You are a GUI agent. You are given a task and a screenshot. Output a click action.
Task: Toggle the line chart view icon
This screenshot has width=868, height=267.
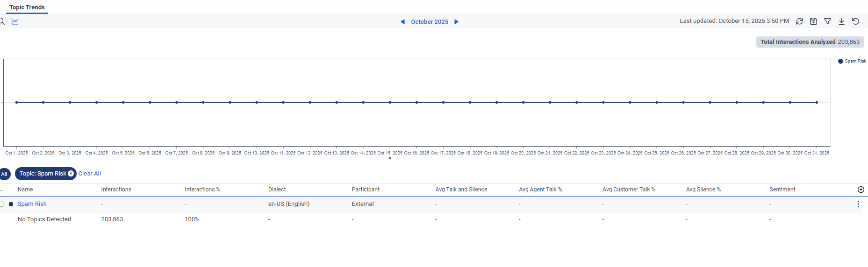tap(15, 21)
